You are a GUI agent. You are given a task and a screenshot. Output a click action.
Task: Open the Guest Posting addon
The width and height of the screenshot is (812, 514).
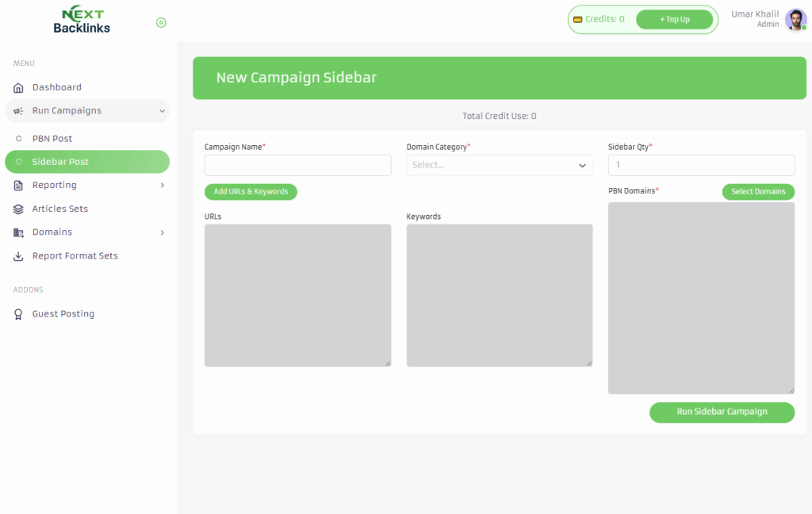point(87,314)
